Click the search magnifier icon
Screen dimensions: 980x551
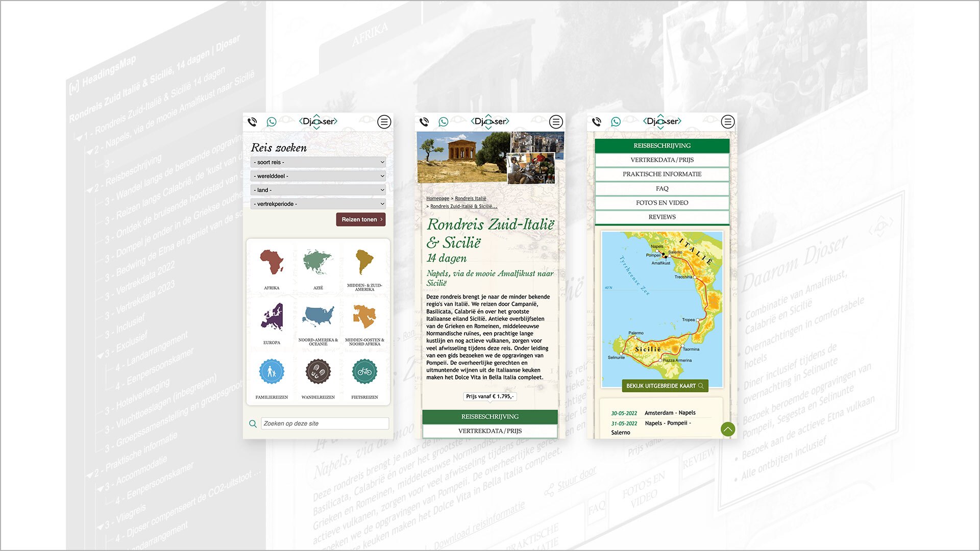coord(253,423)
